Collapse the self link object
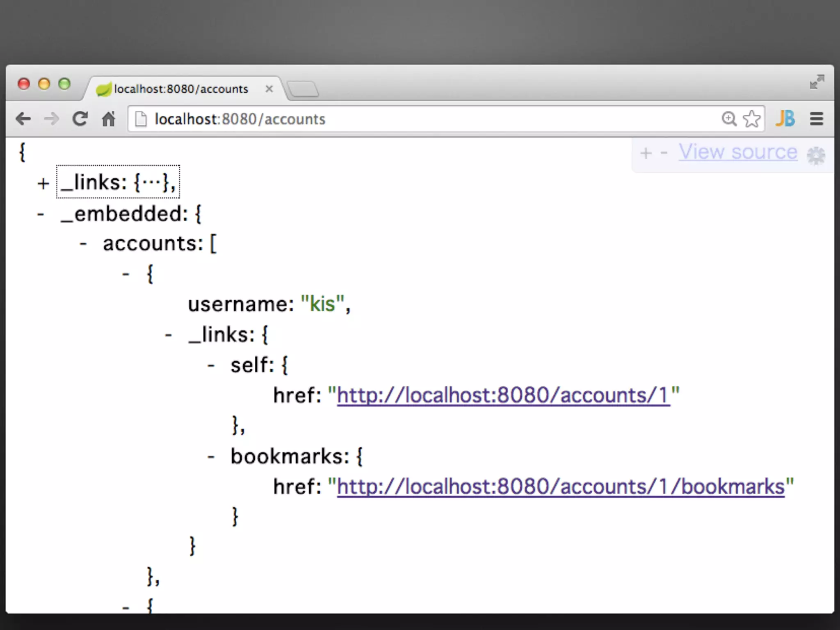This screenshot has height=630, width=840. pyautogui.click(x=211, y=365)
